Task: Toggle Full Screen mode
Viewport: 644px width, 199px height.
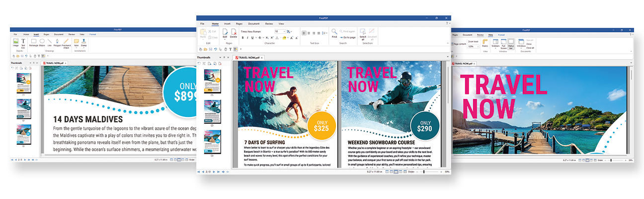Action: point(503,43)
